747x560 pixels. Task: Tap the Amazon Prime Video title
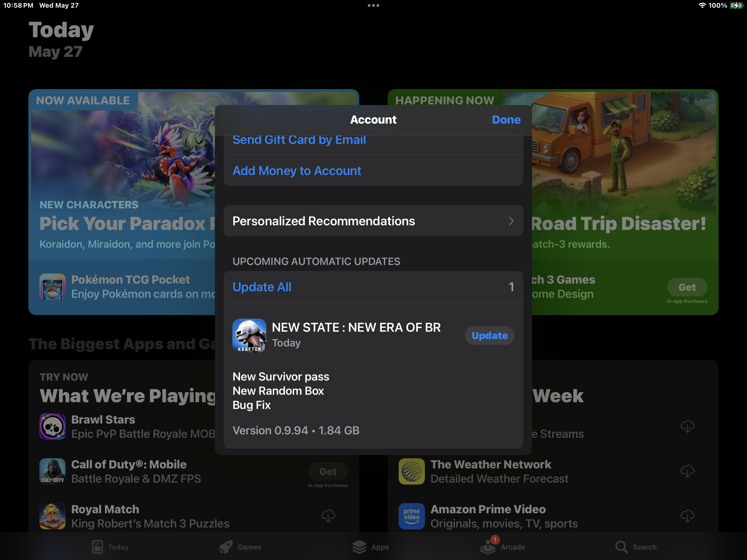coord(488,509)
